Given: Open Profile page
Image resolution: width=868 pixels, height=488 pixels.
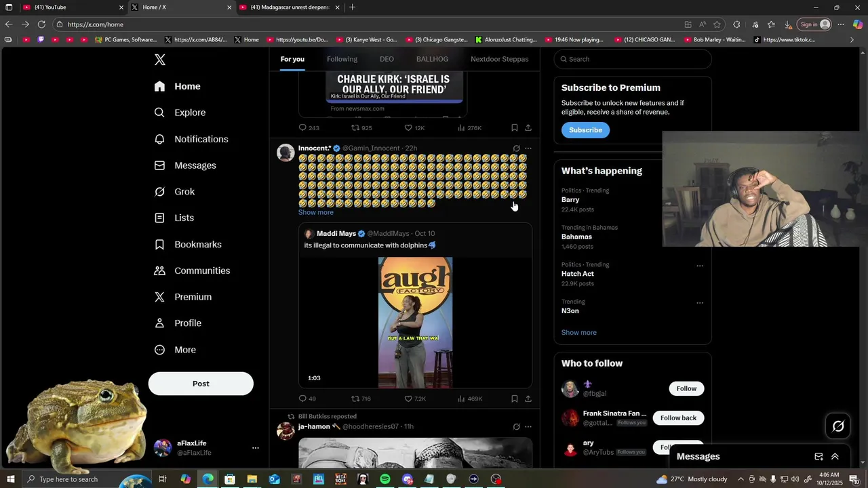Looking at the screenshot, I should click(178, 323).
